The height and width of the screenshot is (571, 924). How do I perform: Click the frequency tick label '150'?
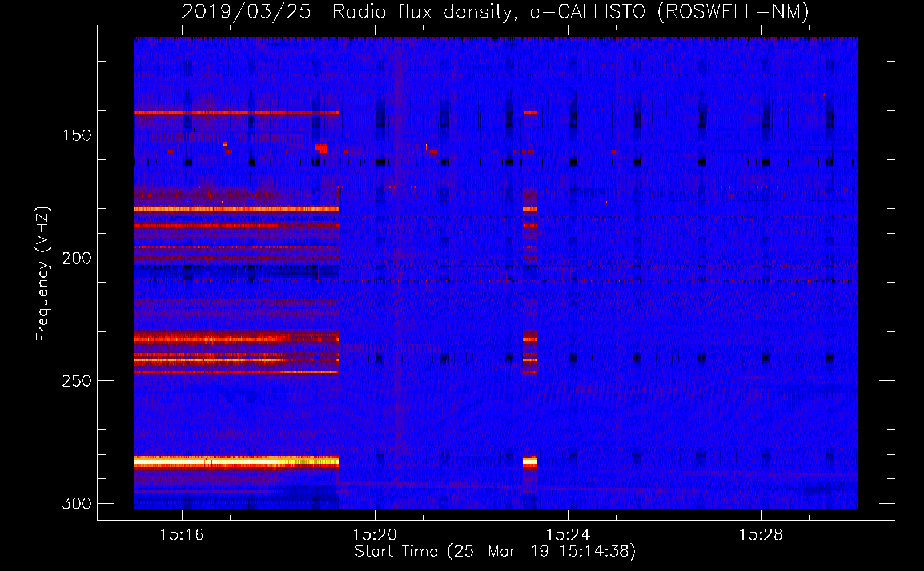[x=77, y=135]
